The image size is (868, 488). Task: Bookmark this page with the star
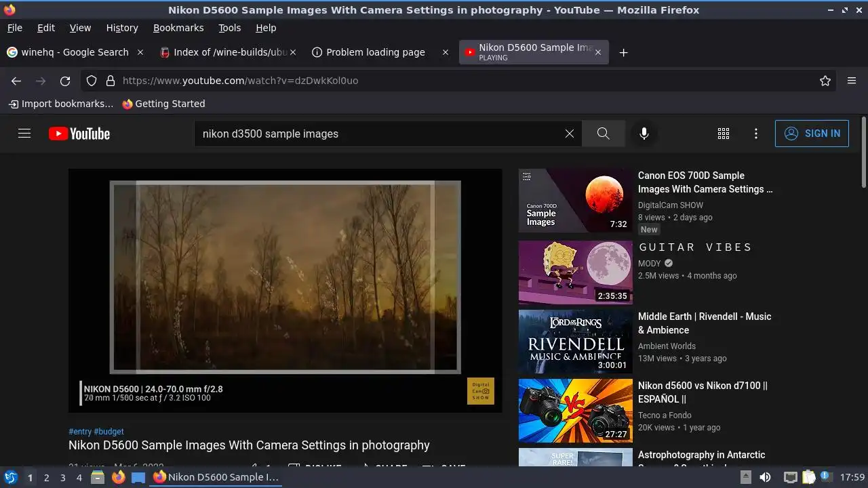pos(825,81)
